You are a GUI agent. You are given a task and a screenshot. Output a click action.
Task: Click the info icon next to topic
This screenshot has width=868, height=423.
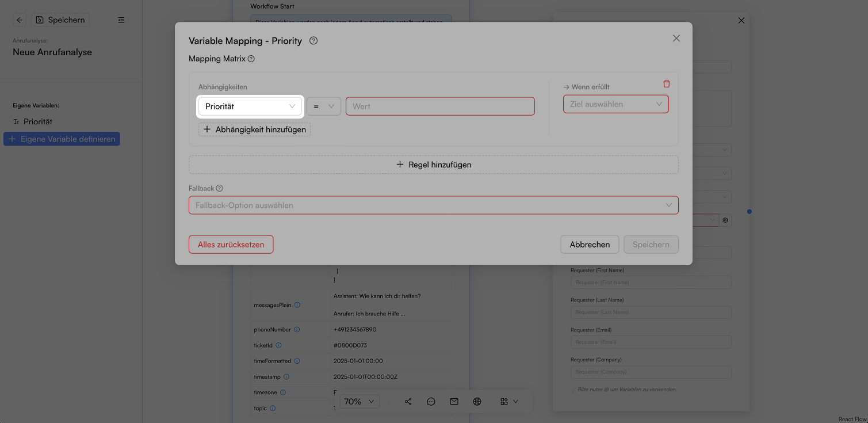pyautogui.click(x=273, y=408)
